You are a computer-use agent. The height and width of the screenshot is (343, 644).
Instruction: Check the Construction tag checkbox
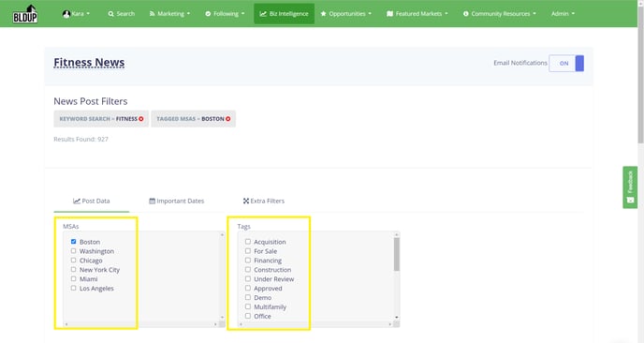(248, 269)
